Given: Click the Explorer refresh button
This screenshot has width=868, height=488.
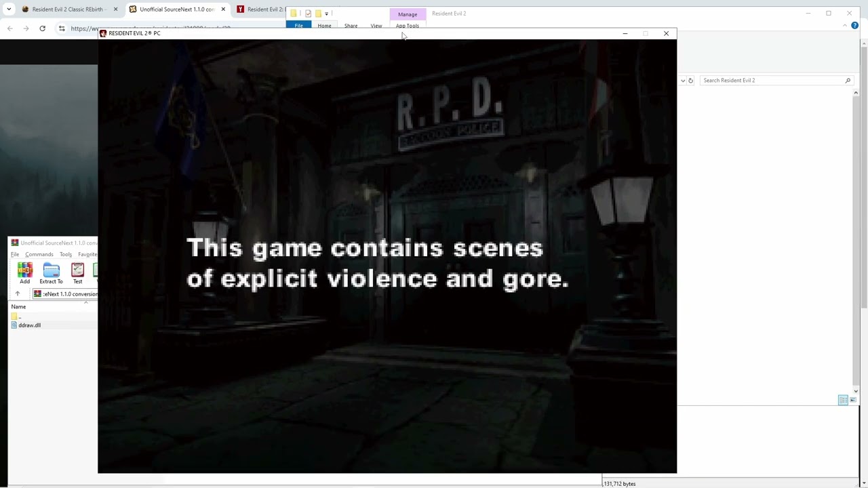Looking at the screenshot, I should [x=691, y=81].
